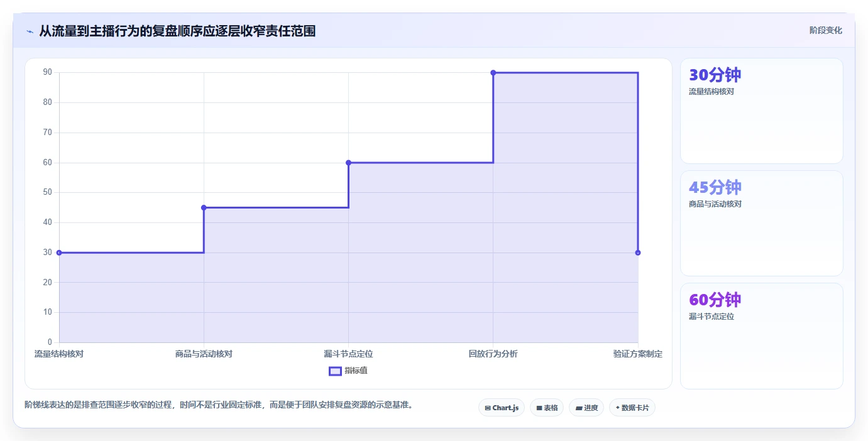Click 漏斗节点定位 caption in third stat card
The width and height of the screenshot is (868, 441).
click(711, 317)
